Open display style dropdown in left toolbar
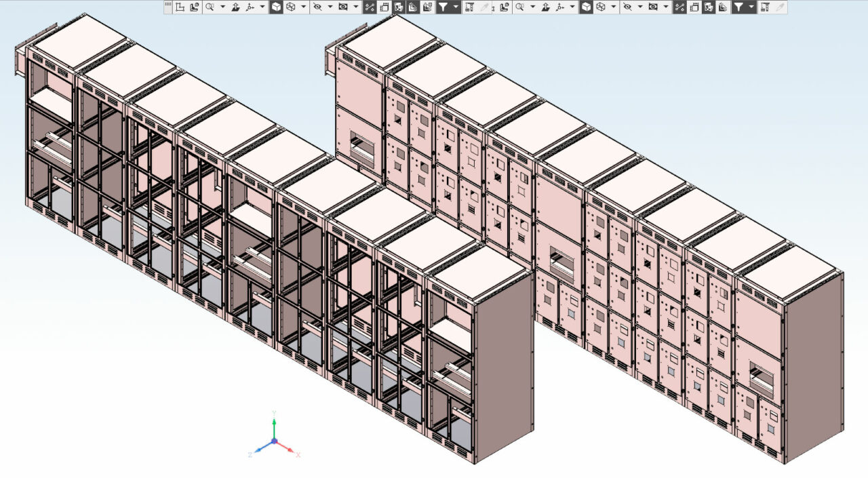 [303, 7]
